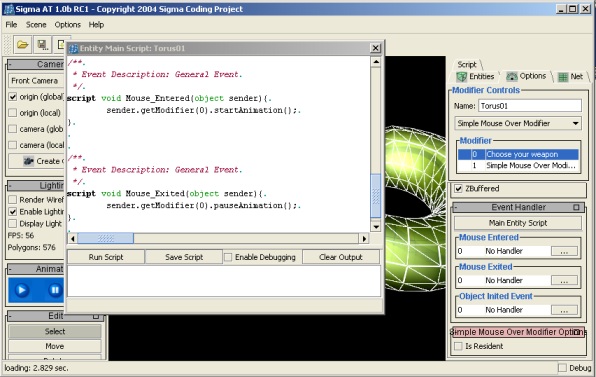The height and width of the screenshot is (377, 596).
Task: Open the File menu
Action: point(11,25)
